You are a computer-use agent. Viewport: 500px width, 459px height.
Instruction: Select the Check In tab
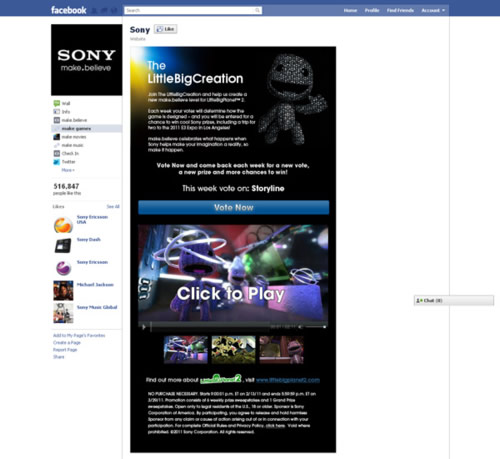click(87, 153)
